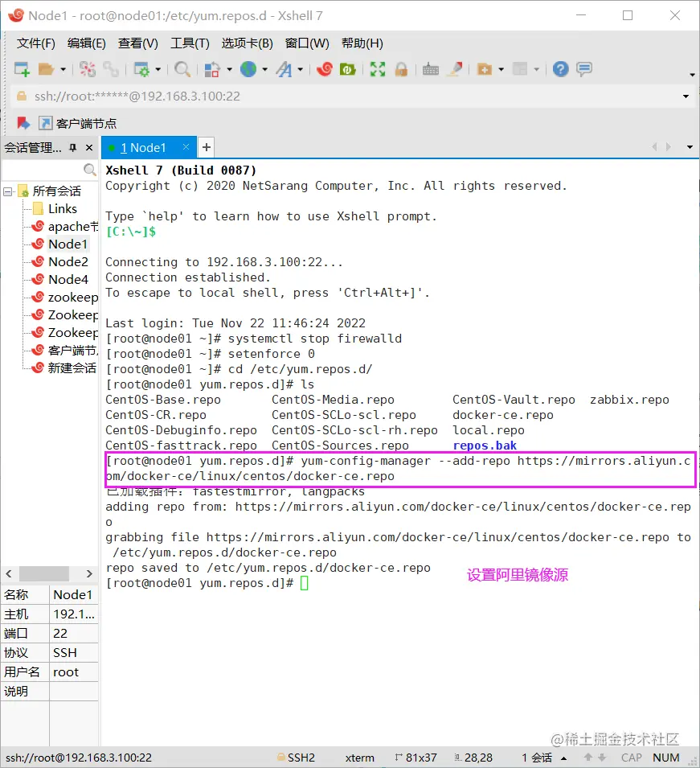Open the 窗口(W) menu

click(308, 43)
